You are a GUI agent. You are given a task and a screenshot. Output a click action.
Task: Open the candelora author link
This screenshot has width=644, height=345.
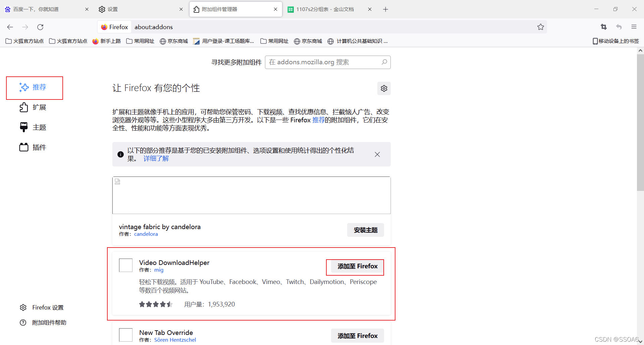point(146,234)
